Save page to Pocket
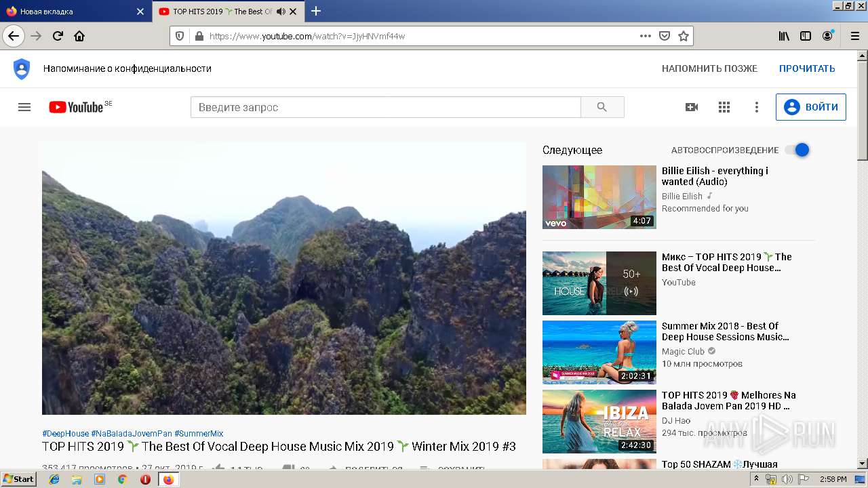The height and width of the screenshot is (488, 868). click(665, 36)
